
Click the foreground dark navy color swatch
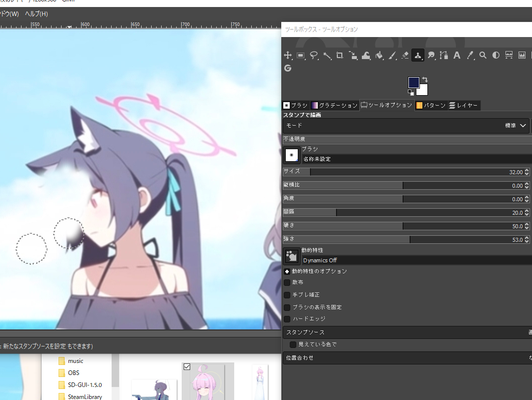click(413, 83)
